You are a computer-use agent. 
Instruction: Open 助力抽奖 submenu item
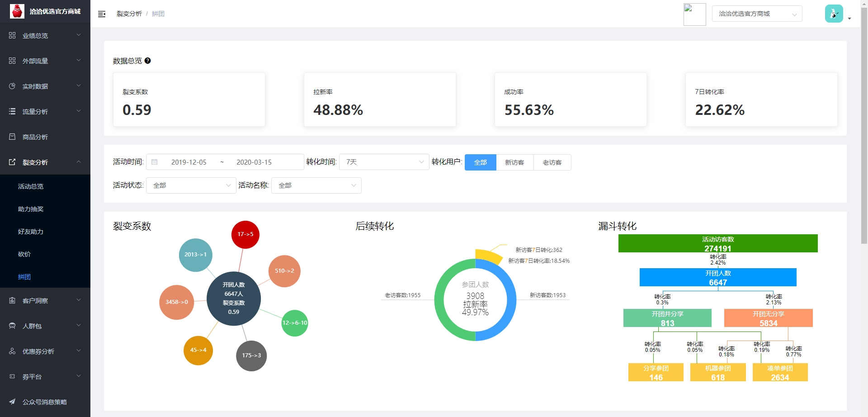coord(31,209)
